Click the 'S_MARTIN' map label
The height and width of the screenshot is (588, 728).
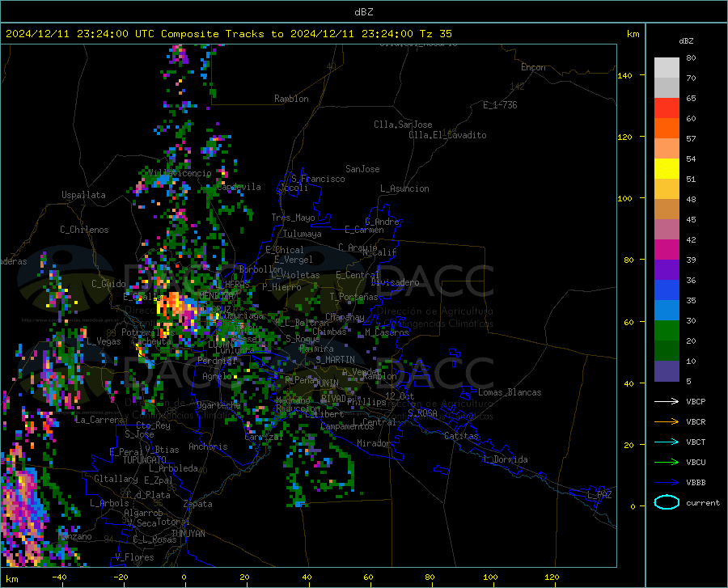335,360
